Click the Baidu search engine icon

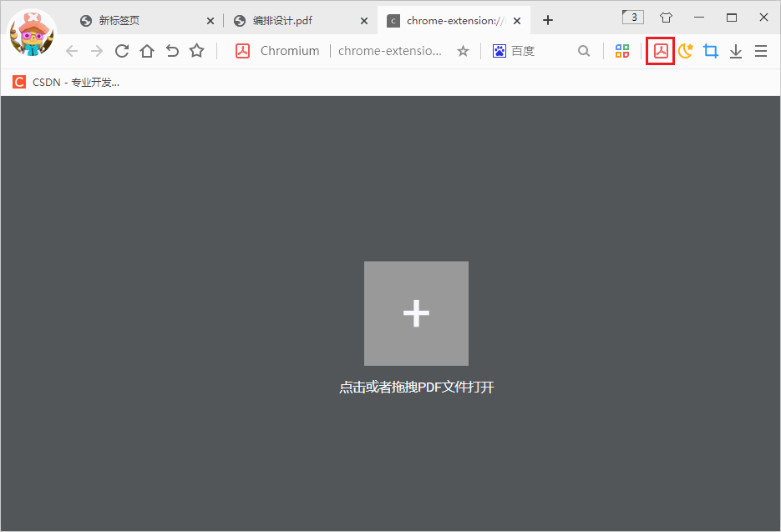pos(499,51)
